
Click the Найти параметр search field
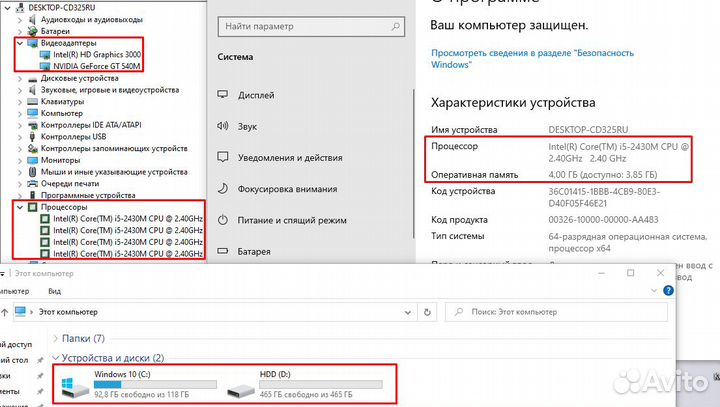(311, 27)
